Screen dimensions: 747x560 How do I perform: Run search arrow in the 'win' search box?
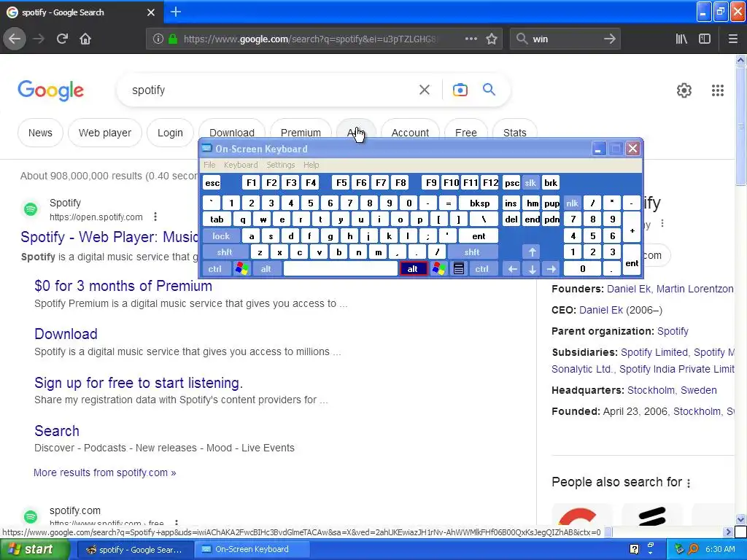[609, 39]
